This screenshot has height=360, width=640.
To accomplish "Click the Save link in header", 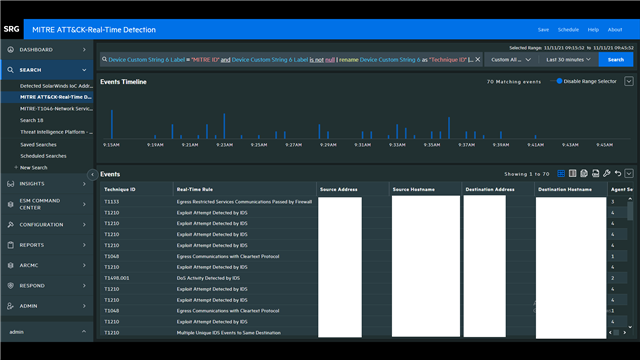I will pyautogui.click(x=543, y=30).
